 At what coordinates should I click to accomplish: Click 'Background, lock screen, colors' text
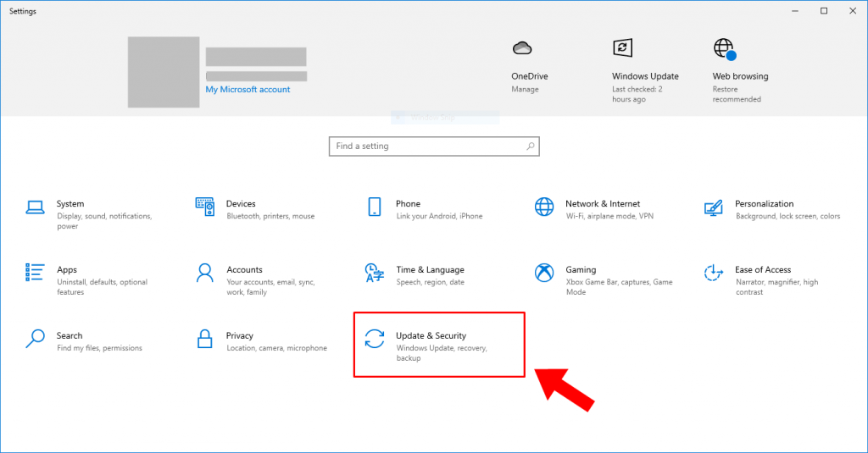787,216
